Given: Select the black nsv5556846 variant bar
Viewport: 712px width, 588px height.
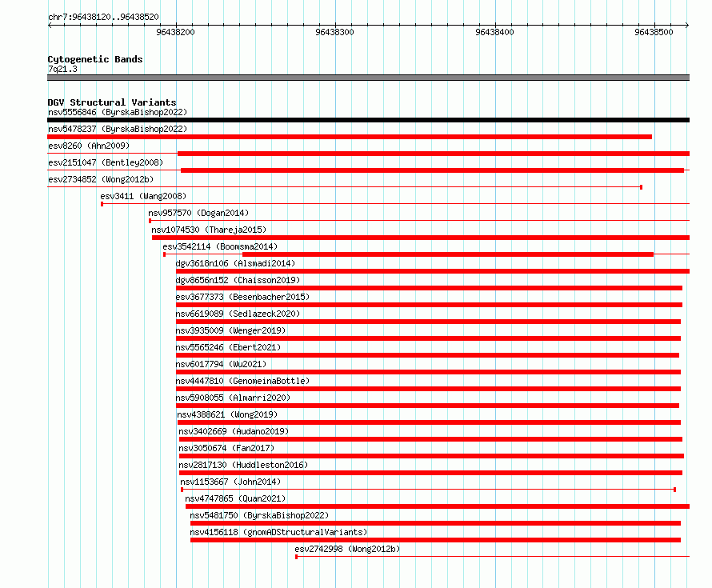Looking at the screenshot, I should tap(368, 120).
